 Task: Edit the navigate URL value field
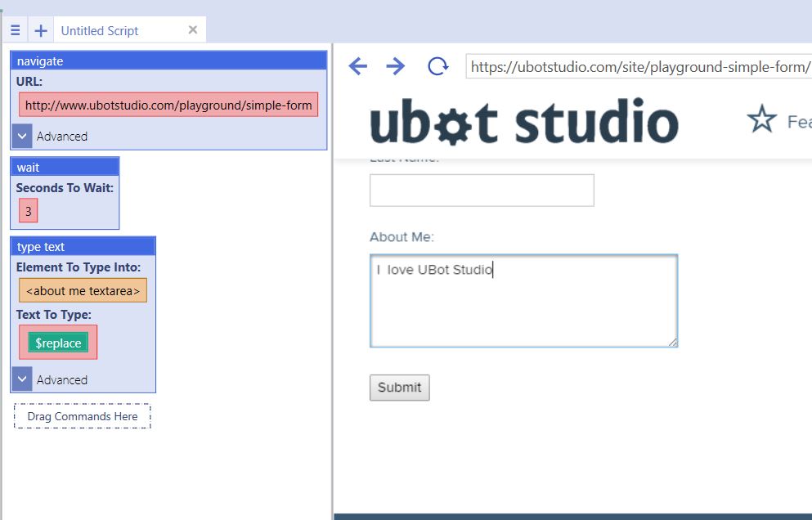[x=168, y=105]
